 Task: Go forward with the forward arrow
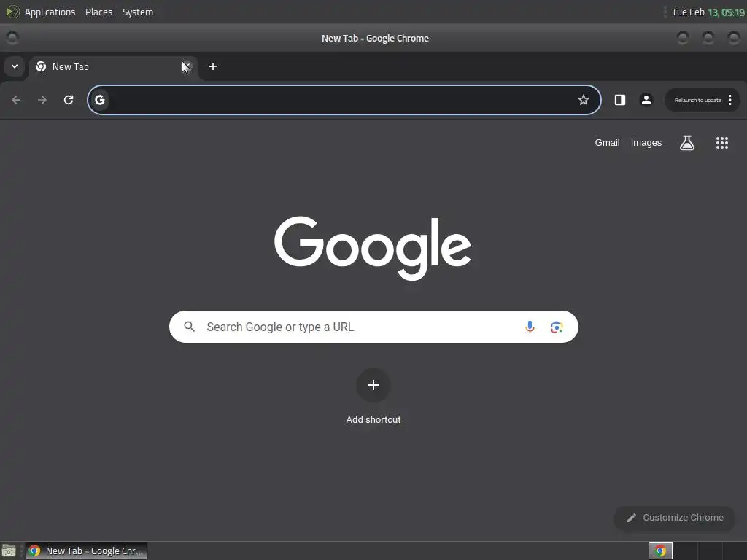click(42, 100)
